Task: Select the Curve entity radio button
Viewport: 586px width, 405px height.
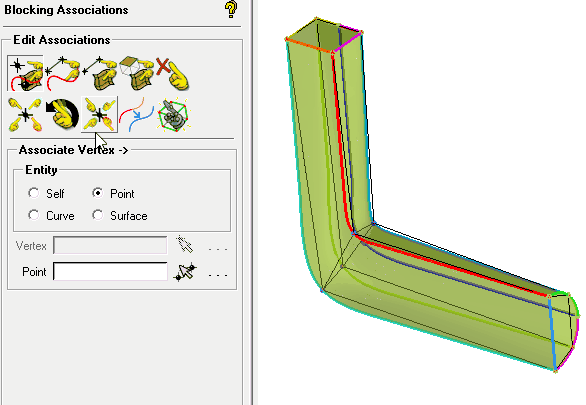Action: [x=34, y=215]
